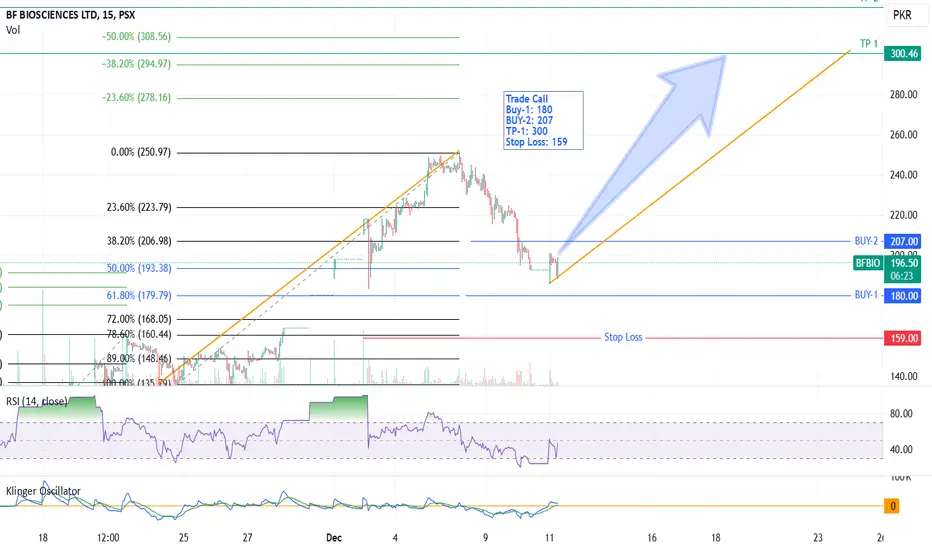Click the TP 1 300.46 price tag
This screenshot has width=932, height=550.
(x=902, y=54)
